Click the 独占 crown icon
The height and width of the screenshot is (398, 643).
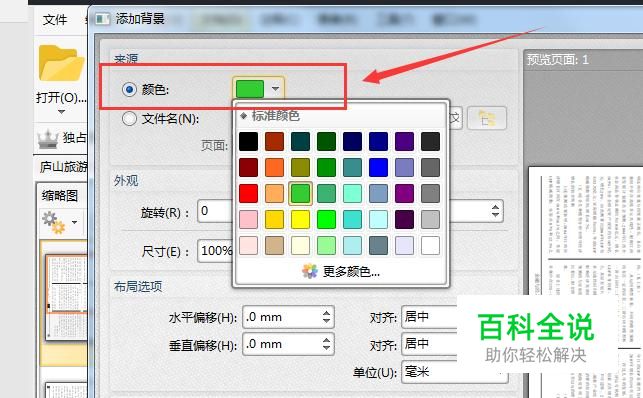pos(48,139)
